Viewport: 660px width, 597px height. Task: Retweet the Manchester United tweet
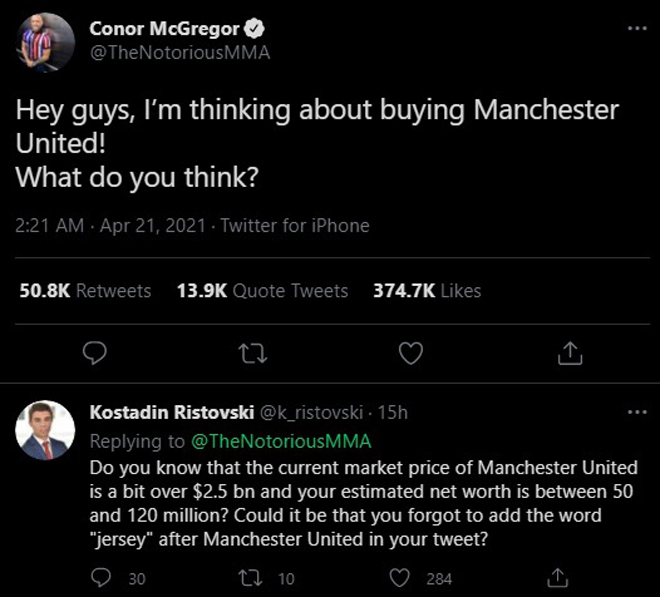click(x=252, y=352)
